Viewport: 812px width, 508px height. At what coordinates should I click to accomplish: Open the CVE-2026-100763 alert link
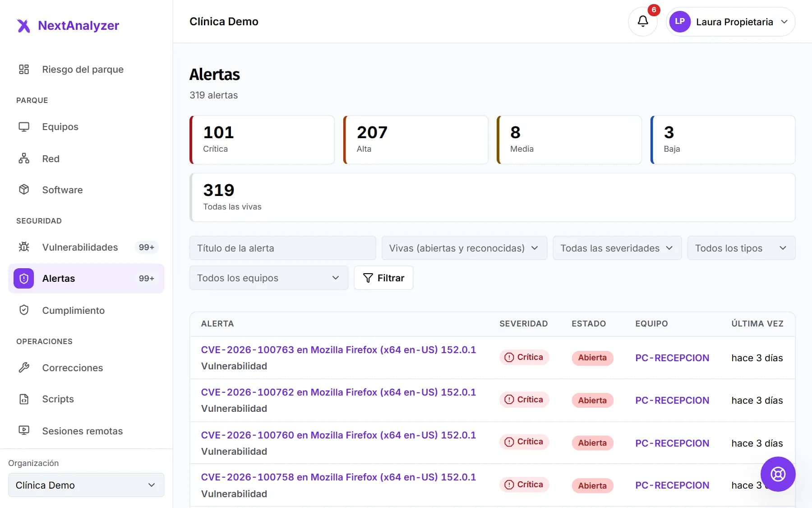click(338, 350)
